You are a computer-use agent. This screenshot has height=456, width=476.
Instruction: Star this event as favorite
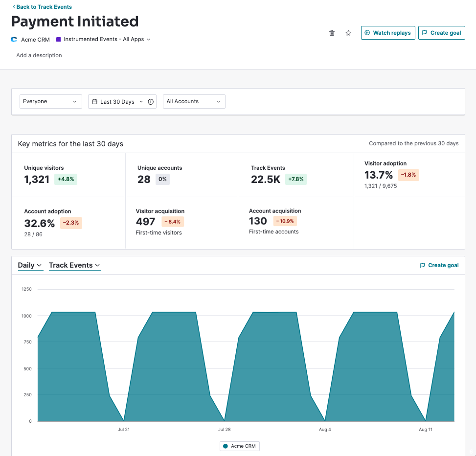click(348, 33)
